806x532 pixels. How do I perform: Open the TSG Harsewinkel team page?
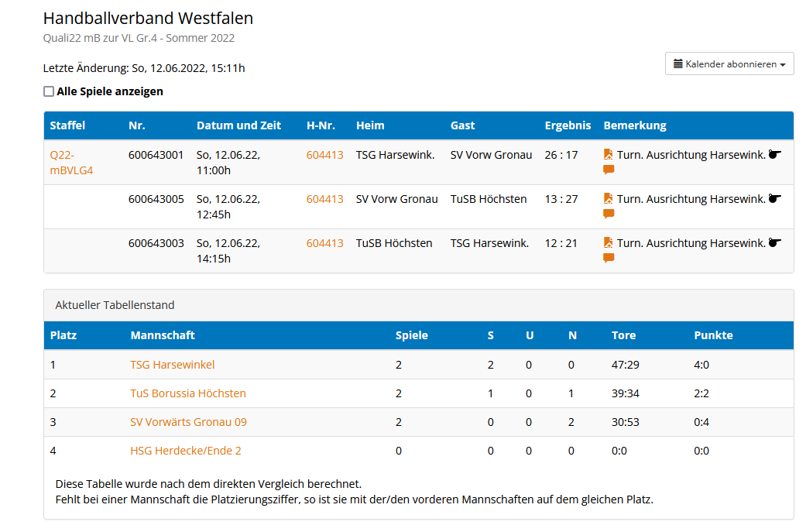[x=172, y=365]
